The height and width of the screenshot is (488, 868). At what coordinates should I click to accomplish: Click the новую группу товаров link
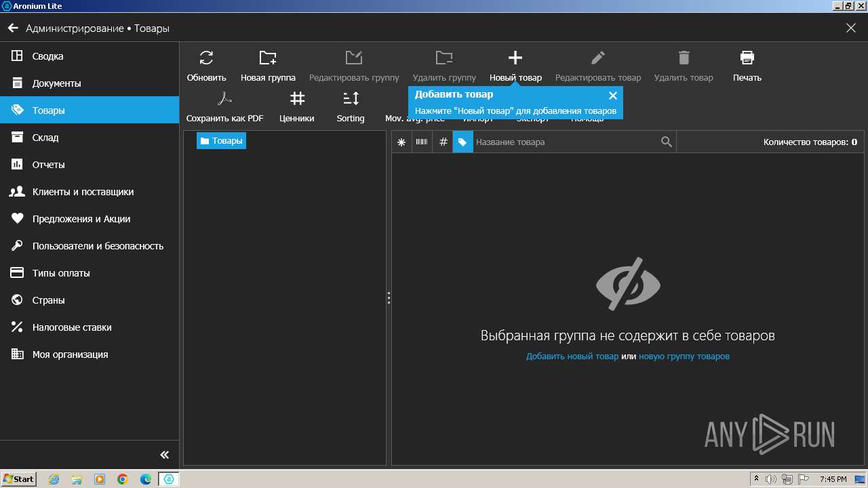tap(684, 357)
